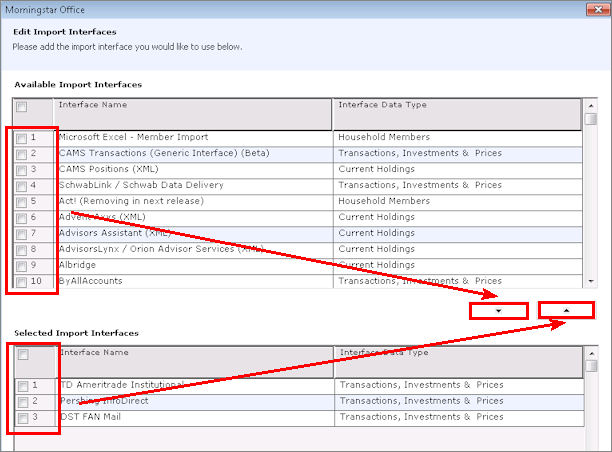This screenshot has height=452, width=612.
Task: Click the move up arrow button
Action: point(567,310)
